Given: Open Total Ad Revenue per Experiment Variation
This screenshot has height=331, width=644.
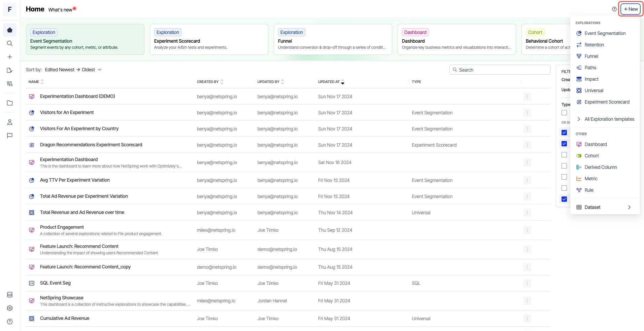Looking at the screenshot, I should (x=84, y=196).
